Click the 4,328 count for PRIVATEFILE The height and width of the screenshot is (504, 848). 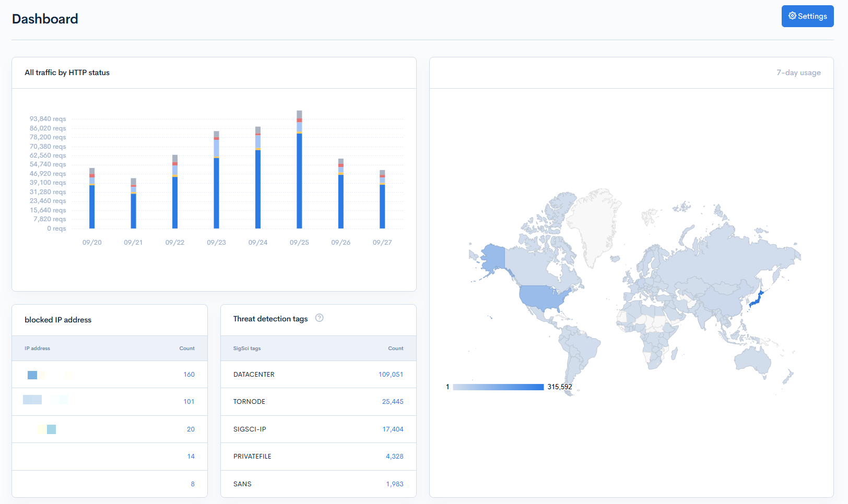click(x=395, y=457)
